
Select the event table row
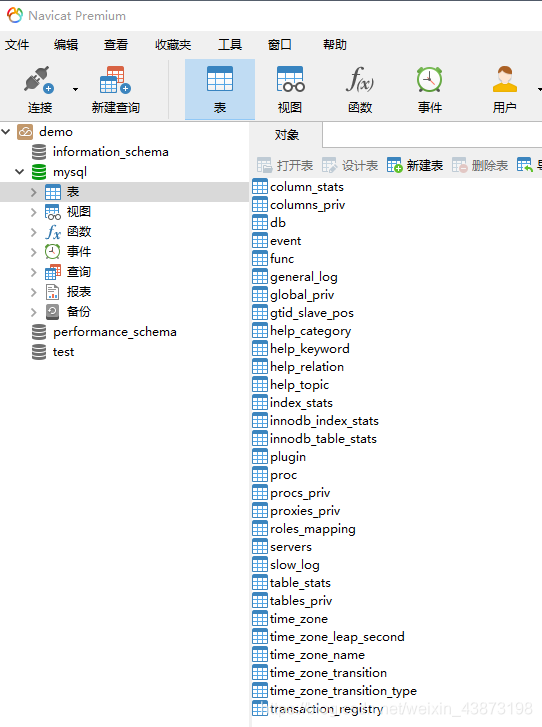point(277,241)
